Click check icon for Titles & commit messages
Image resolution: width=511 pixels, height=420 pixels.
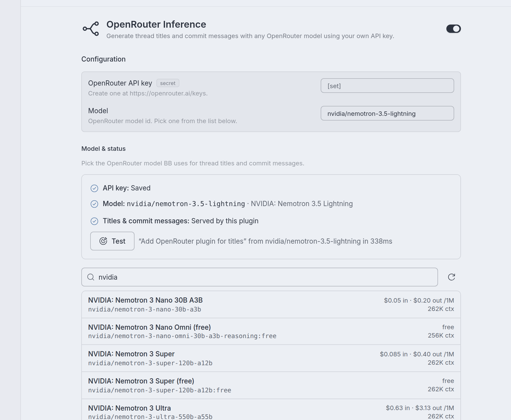pyautogui.click(x=94, y=221)
